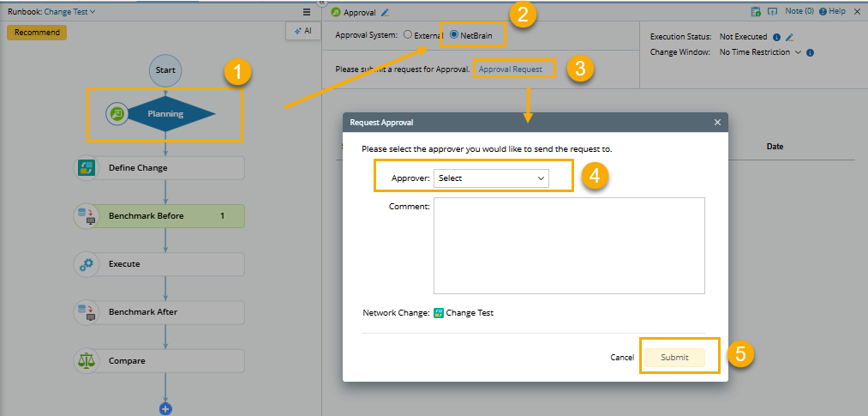The height and width of the screenshot is (416, 868).
Task: Click the Benchmark After node icon
Action: click(x=86, y=312)
